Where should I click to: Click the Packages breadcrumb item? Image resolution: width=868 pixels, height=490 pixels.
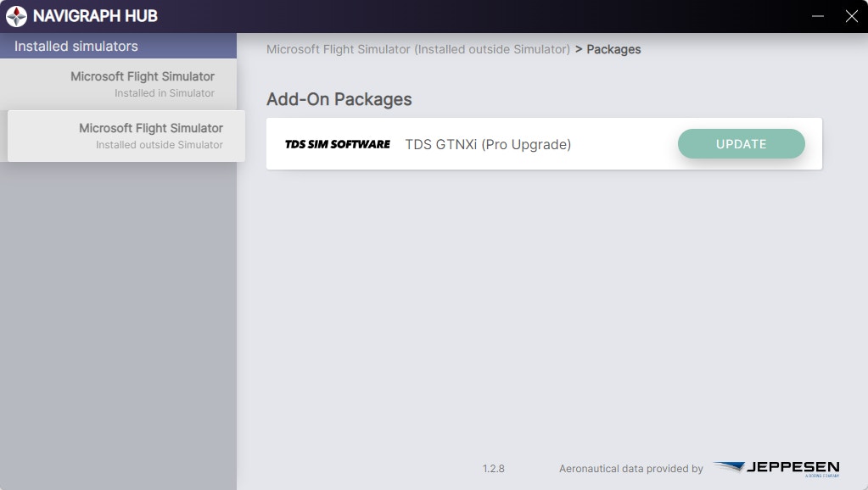[613, 49]
